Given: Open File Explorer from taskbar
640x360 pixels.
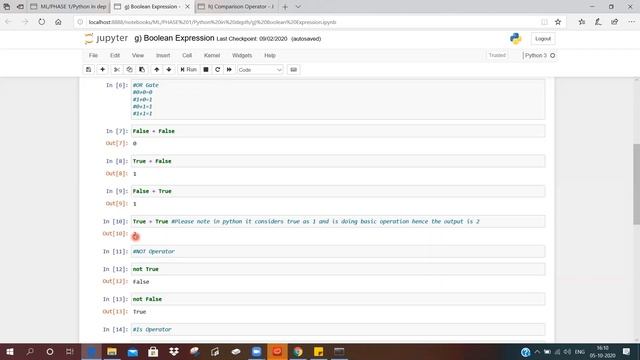Looking at the screenshot, I should click(x=112, y=351).
